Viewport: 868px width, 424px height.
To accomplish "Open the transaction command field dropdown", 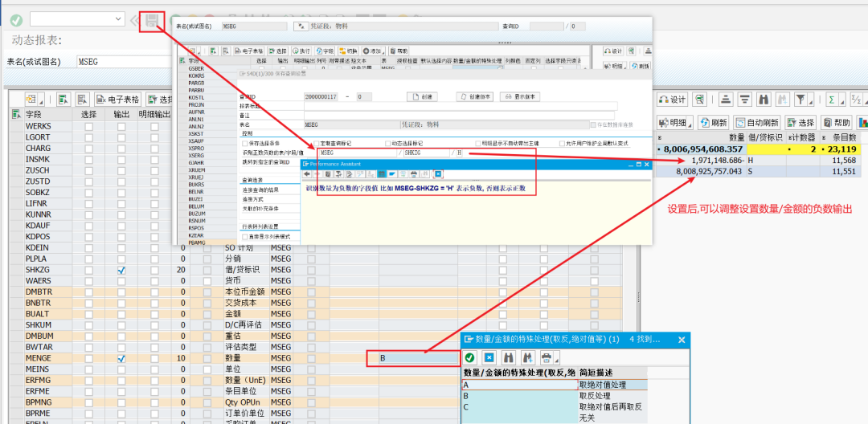I will tap(119, 19).
